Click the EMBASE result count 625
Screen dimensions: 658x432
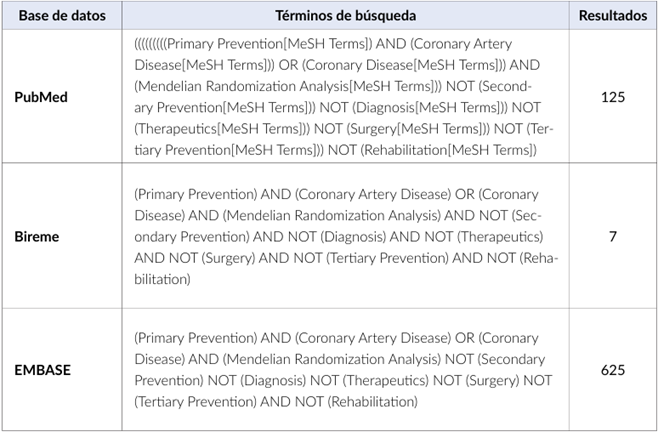click(613, 370)
